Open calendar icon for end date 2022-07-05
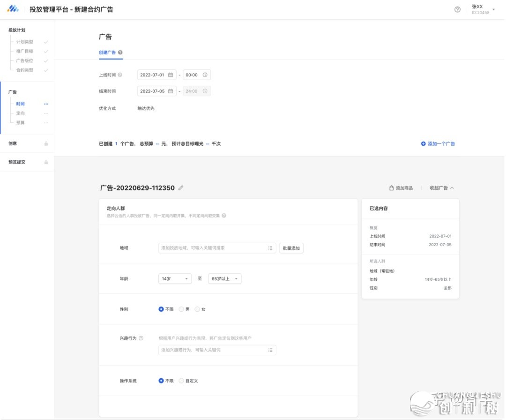The height and width of the screenshot is (420, 506). 171,91
